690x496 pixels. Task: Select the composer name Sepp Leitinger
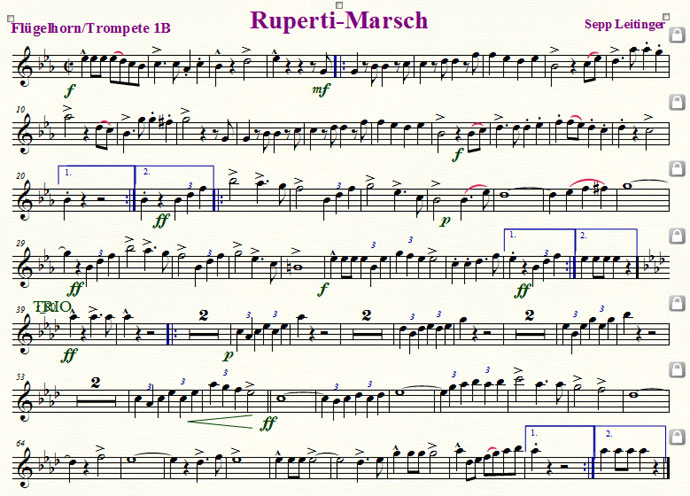click(x=624, y=24)
